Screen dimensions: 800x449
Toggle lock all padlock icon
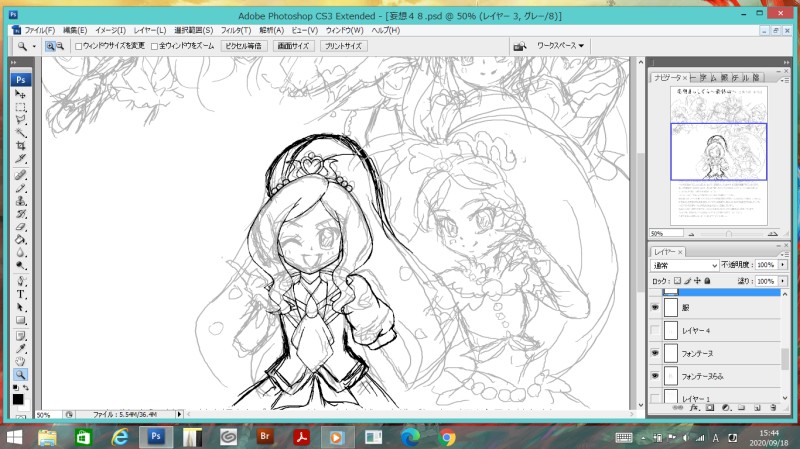pos(707,281)
